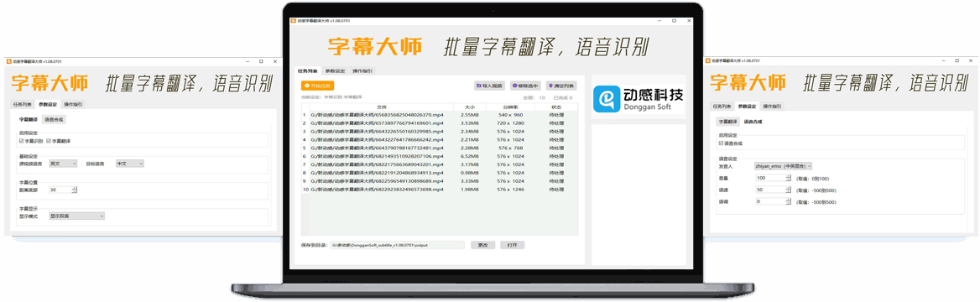The image size is (980, 302).
Task: Click app icon in left window title bar
Action: [8, 61]
